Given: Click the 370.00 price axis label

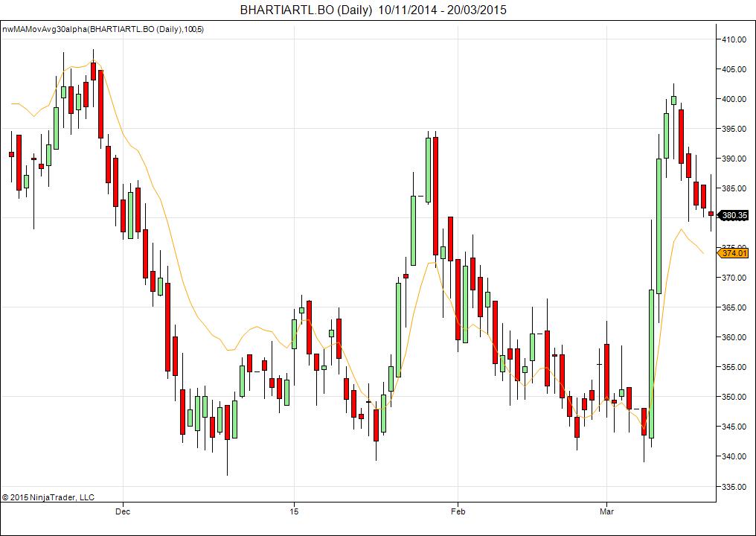Looking at the screenshot, I should (734, 278).
